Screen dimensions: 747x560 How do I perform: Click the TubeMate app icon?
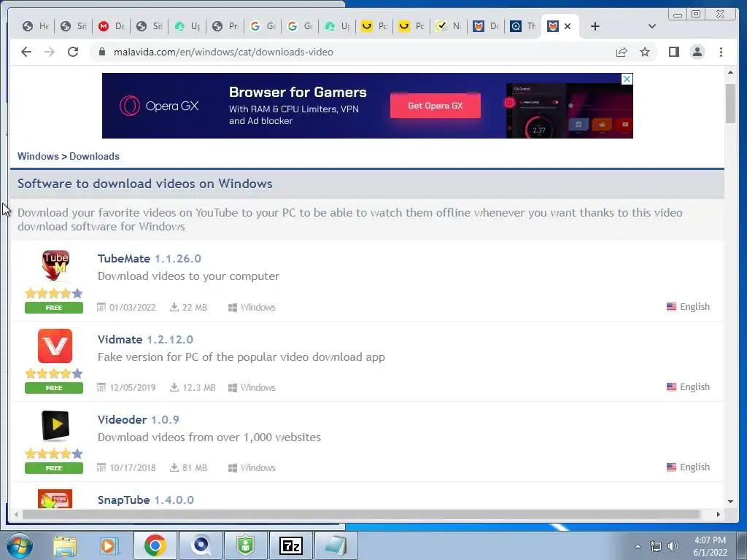pyautogui.click(x=55, y=265)
